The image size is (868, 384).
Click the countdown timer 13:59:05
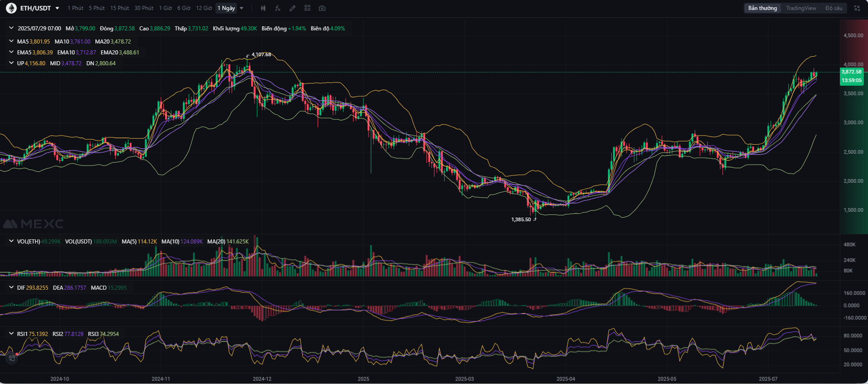click(x=851, y=80)
